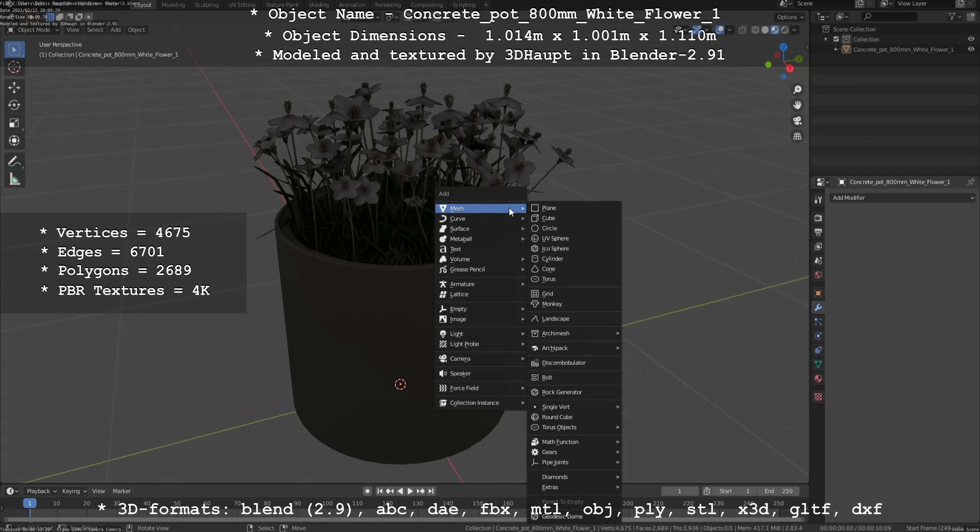Switch perspective/orthographic grid icon
980x532 pixels.
(x=797, y=136)
